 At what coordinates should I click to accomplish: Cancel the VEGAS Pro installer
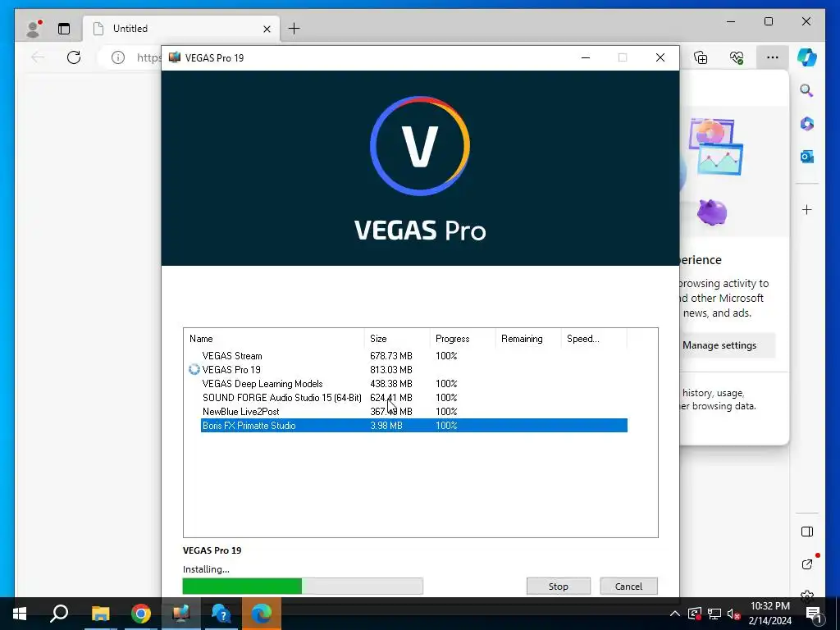click(628, 586)
